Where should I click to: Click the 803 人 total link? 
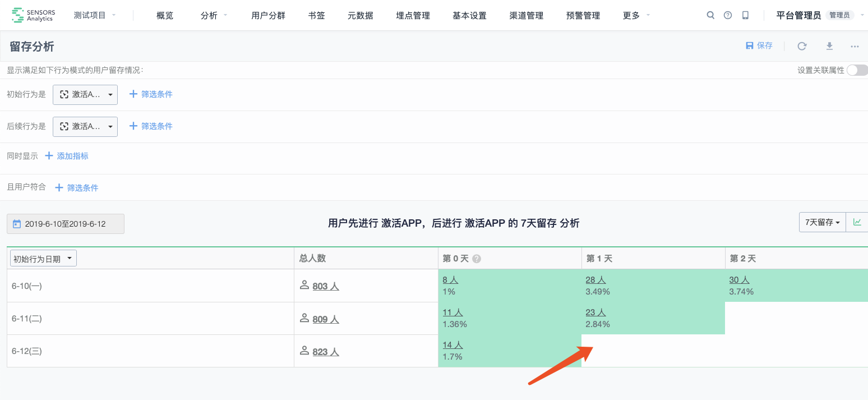tap(326, 286)
